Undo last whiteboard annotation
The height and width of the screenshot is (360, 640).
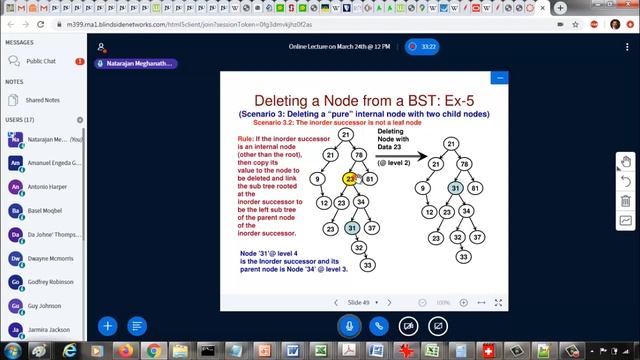click(x=625, y=181)
